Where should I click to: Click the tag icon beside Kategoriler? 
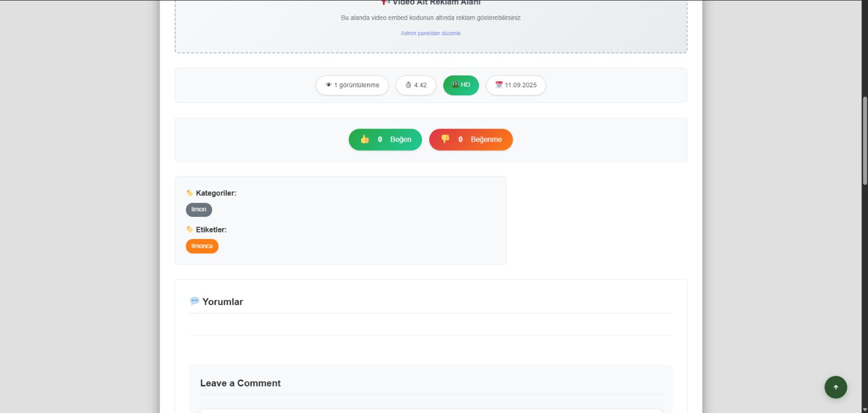point(189,193)
